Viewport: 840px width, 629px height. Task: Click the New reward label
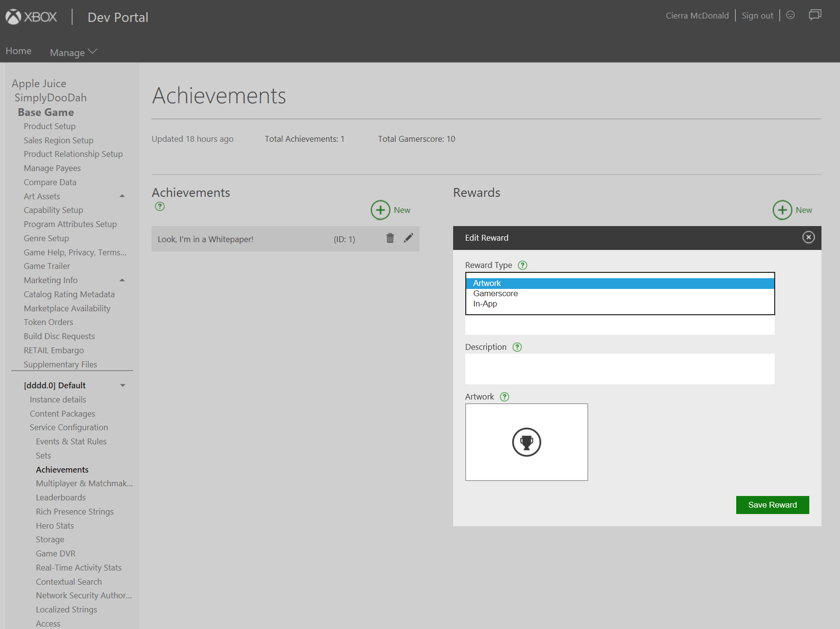point(804,210)
